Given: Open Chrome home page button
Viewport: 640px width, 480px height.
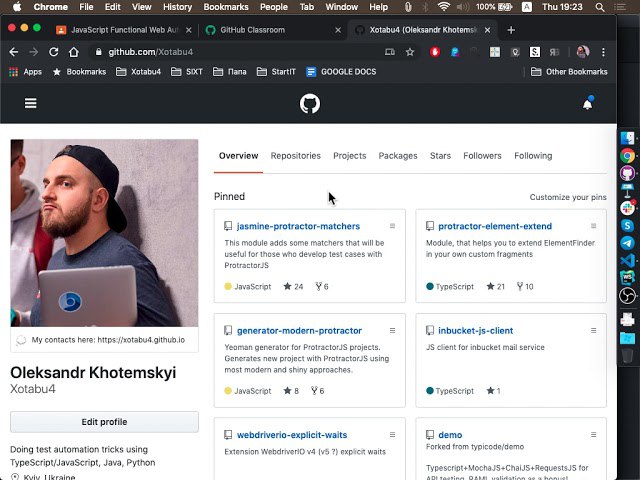Looking at the screenshot, I should 73,52.
